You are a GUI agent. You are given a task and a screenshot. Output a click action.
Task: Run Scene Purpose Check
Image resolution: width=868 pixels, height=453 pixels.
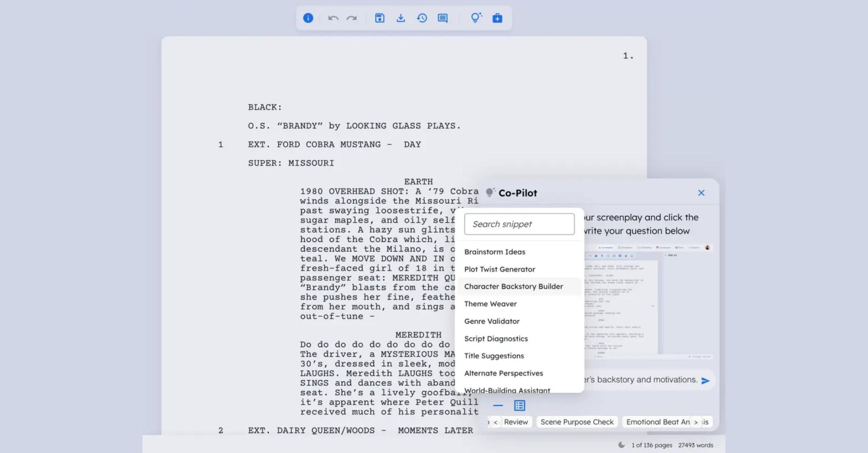click(x=577, y=422)
